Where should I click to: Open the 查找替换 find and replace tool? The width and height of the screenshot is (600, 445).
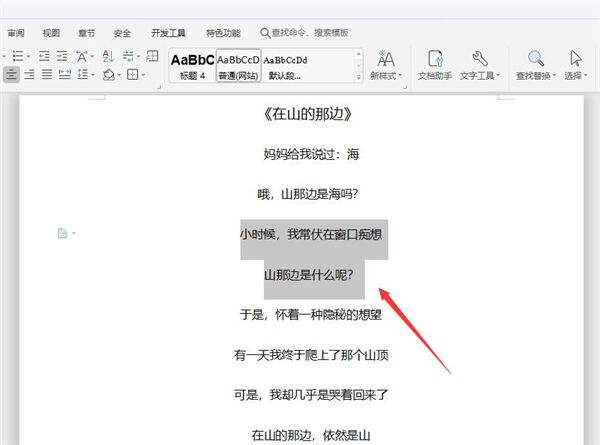pyautogui.click(x=536, y=65)
